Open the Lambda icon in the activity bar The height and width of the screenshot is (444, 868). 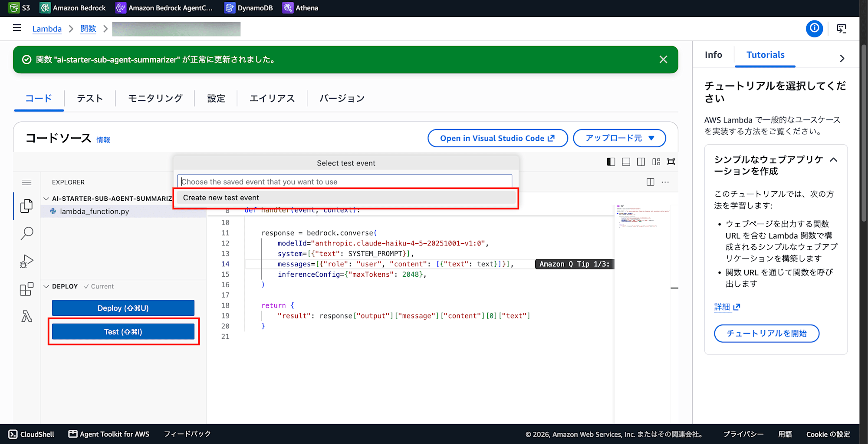coord(26,316)
